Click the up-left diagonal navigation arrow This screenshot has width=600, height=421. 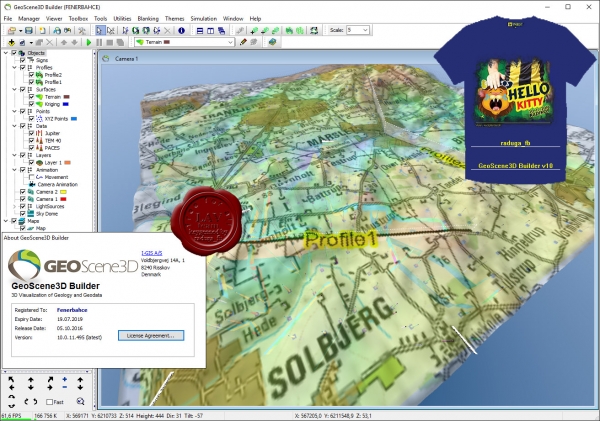pos(11,379)
